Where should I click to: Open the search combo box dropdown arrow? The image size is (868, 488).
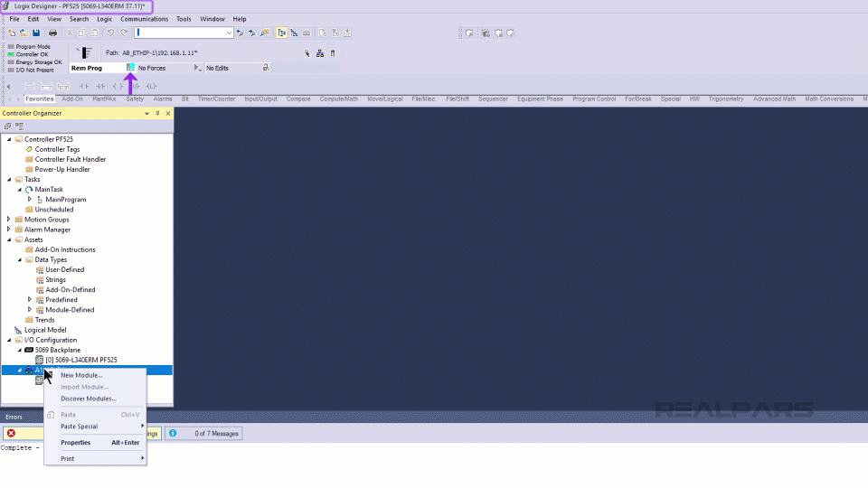pos(229,33)
